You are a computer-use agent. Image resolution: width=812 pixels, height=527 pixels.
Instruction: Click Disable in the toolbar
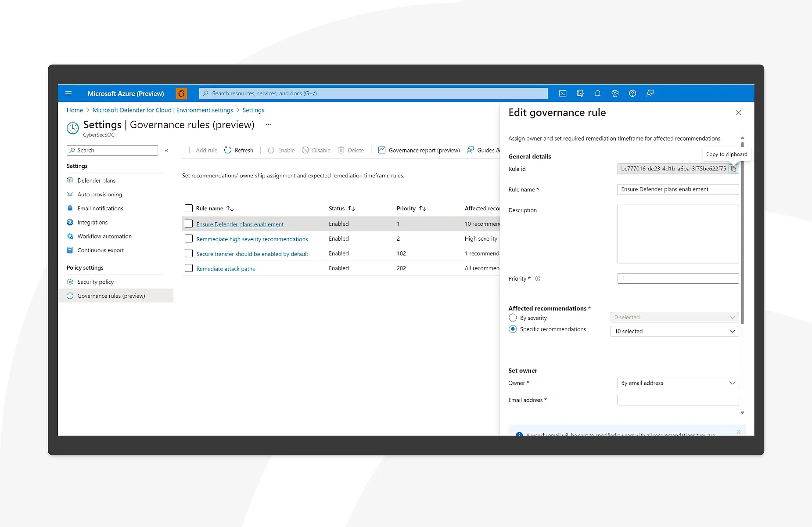pyautogui.click(x=316, y=150)
